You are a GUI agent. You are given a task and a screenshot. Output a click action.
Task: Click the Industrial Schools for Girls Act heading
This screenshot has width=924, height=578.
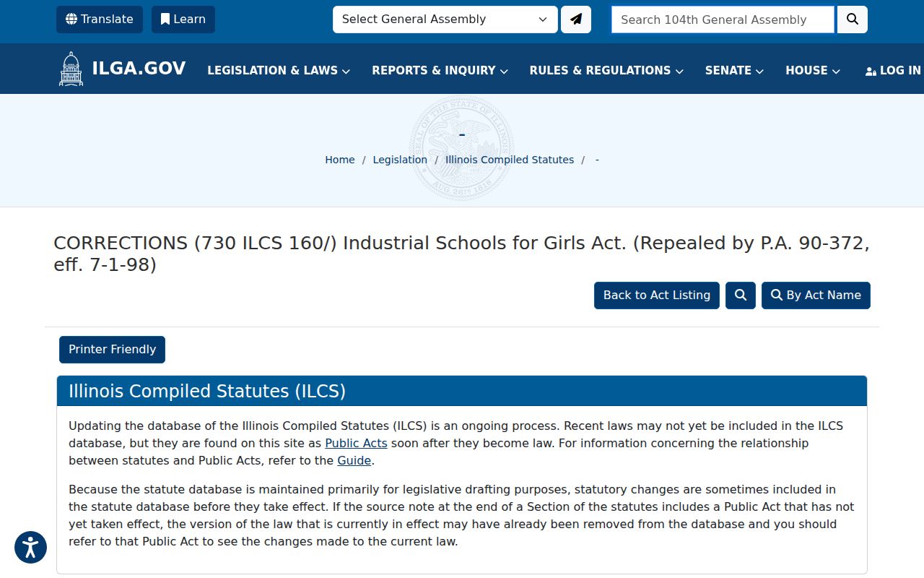point(461,254)
